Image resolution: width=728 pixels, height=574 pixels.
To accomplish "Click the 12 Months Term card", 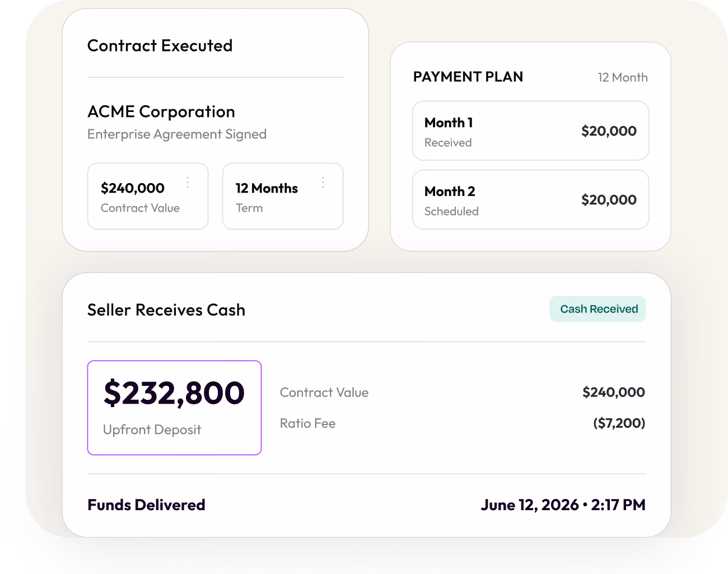I will point(283,197).
